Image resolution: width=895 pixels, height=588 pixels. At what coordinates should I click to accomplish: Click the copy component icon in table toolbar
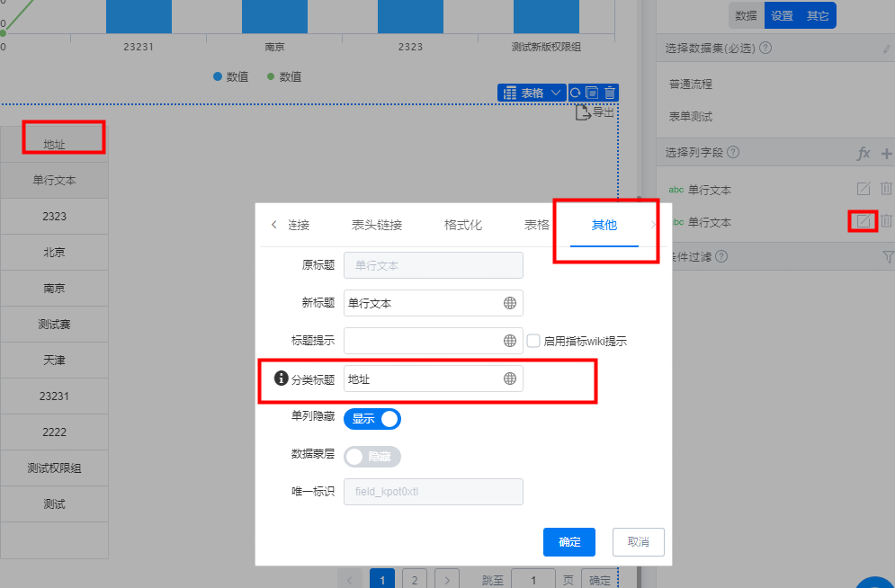[592, 93]
